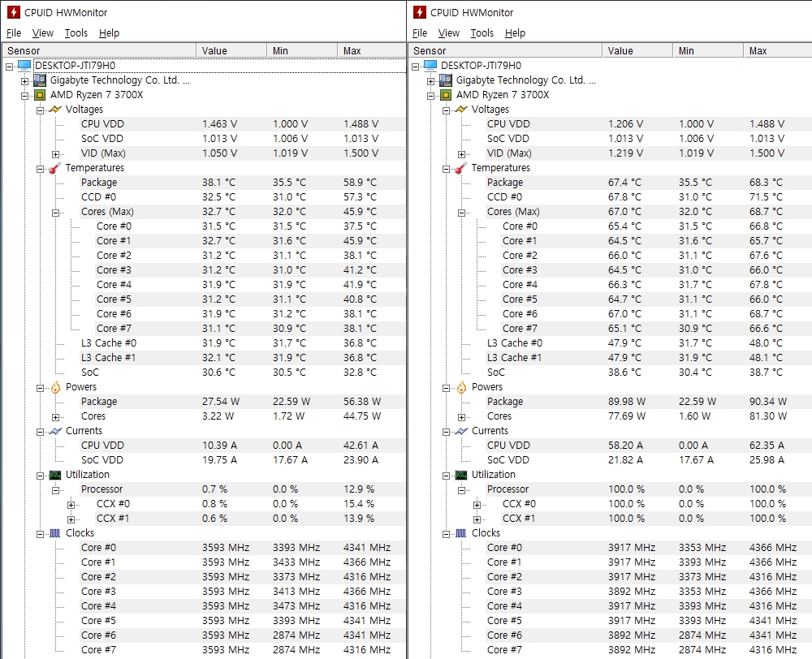
Task: Collapse Cores (Max) temperatures in left window
Action: click(56, 213)
